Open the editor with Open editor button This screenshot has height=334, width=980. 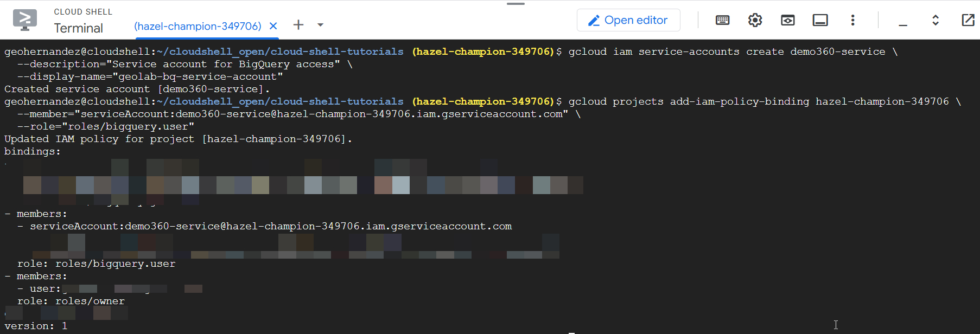tap(628, 20)
